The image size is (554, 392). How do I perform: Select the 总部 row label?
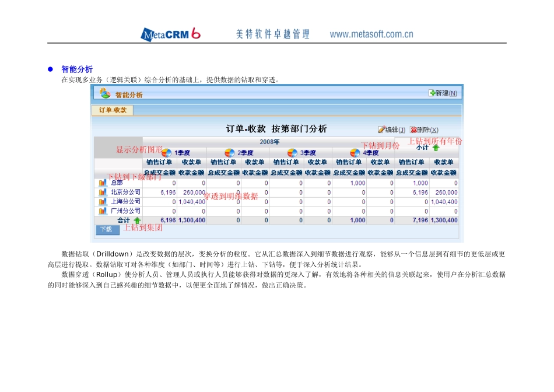tap(117, 183)
